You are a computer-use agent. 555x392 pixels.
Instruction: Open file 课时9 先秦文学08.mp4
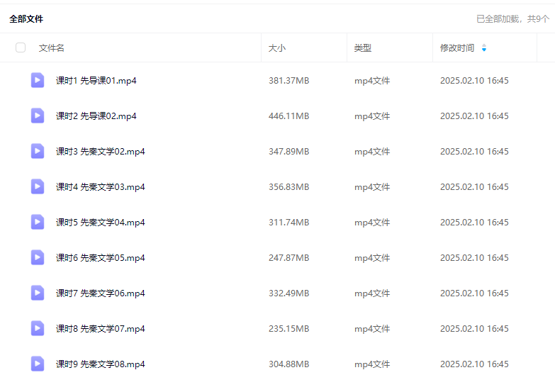pyautogui.click(x=100, y=364)
